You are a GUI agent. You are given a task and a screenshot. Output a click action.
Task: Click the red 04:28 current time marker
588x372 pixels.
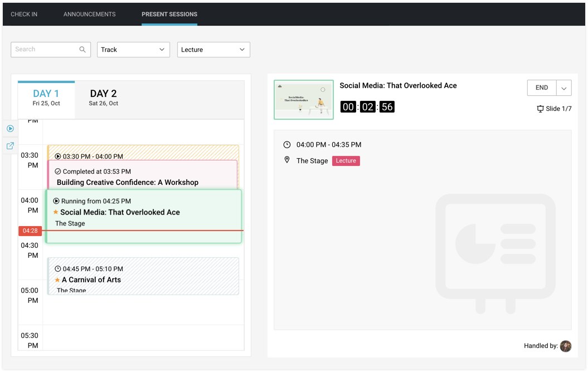[x=30, y=231]
